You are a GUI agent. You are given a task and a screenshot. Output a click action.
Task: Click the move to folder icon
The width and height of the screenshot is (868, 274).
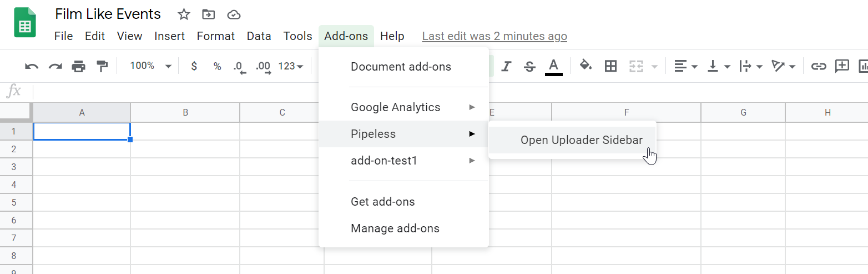[208, 14]
